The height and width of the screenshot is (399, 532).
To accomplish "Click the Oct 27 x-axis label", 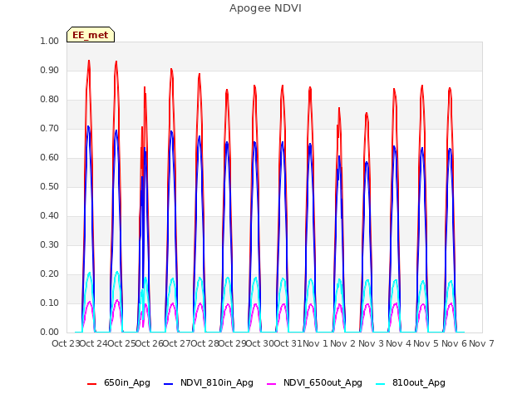I will pos(177,343).
